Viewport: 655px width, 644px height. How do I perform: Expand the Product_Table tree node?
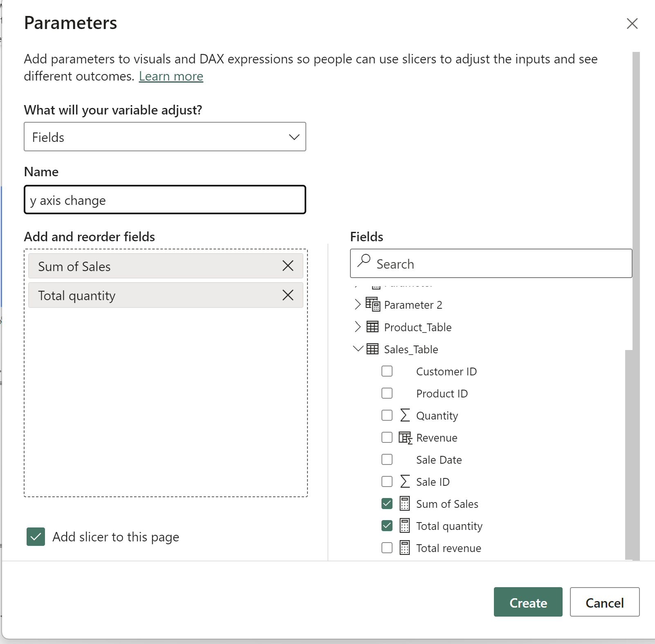coord(358,327)
